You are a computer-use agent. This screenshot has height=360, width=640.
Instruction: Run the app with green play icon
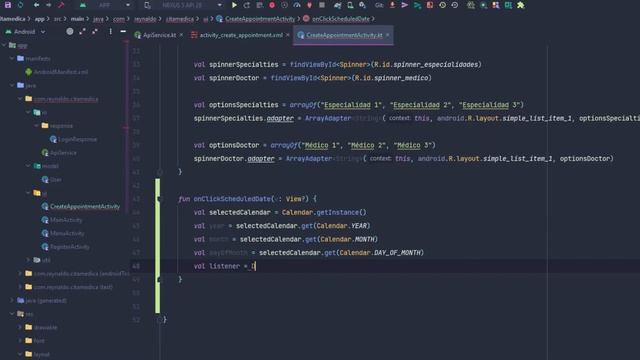click(x=234, y=5)
